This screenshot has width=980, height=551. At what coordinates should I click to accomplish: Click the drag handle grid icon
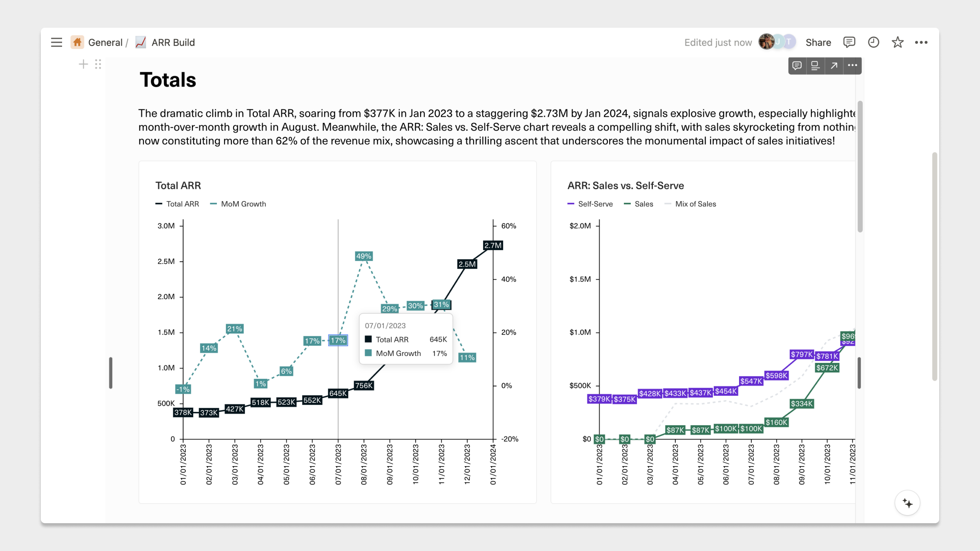[x=98, y=64]
